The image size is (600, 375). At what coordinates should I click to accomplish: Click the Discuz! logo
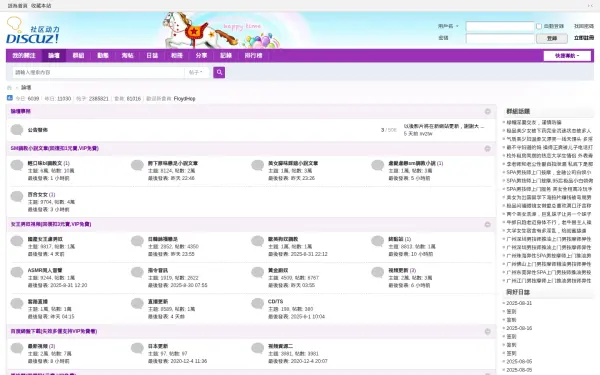pos(33,31)
